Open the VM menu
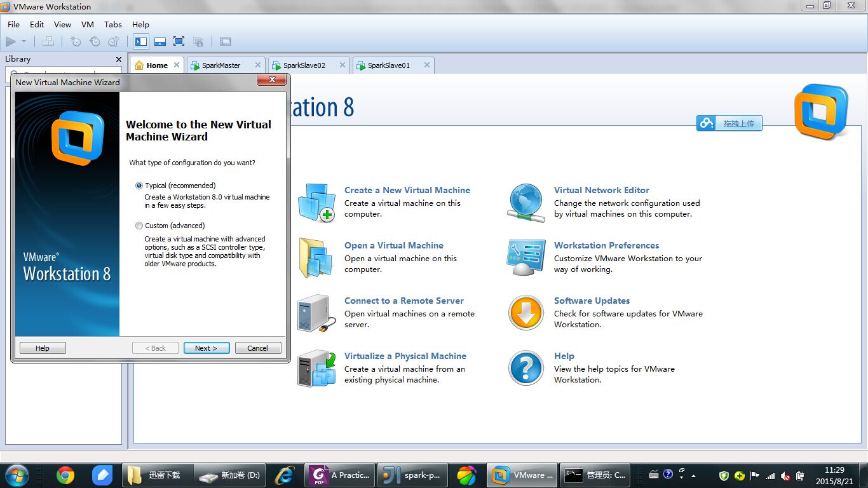The image size is (868, 488). [x=88, y=24]
